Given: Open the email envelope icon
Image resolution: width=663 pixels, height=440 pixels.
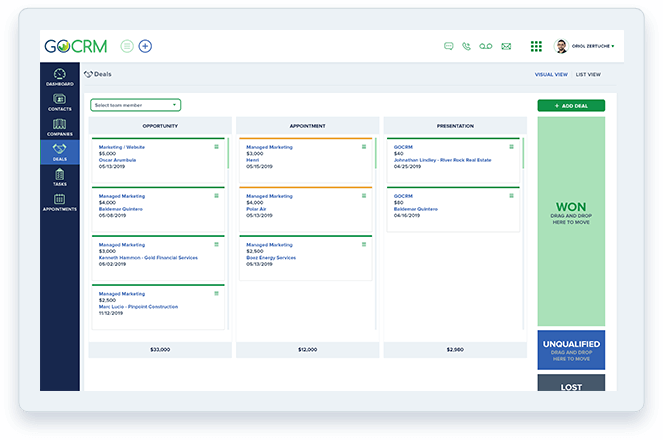Looking at the screenshot, I should pos(506,46).
